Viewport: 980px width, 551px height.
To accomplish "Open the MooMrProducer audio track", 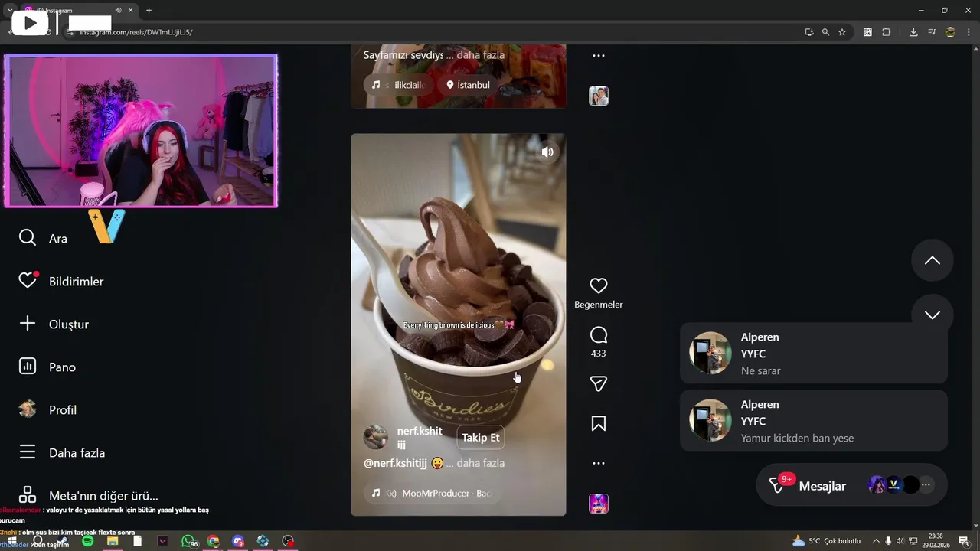I will point(432,493).
